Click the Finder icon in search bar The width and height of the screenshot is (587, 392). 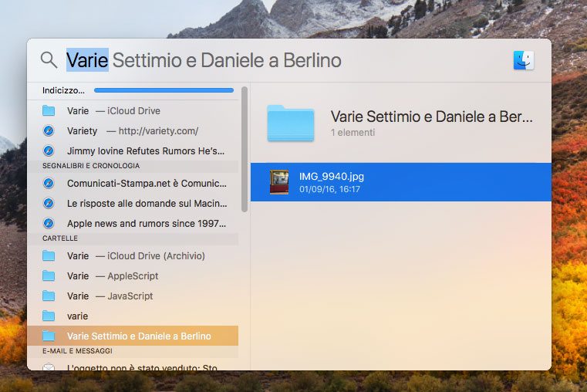coord(524,60)
